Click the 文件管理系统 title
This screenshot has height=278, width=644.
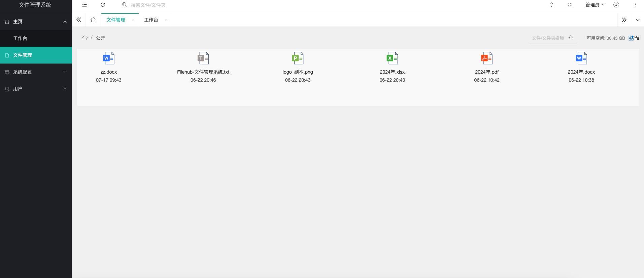(x=35, y=5)
